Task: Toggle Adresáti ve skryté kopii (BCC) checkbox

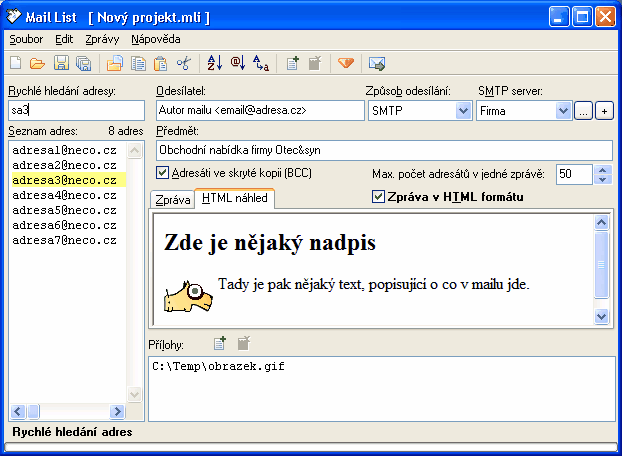Action: click(162, 172)
